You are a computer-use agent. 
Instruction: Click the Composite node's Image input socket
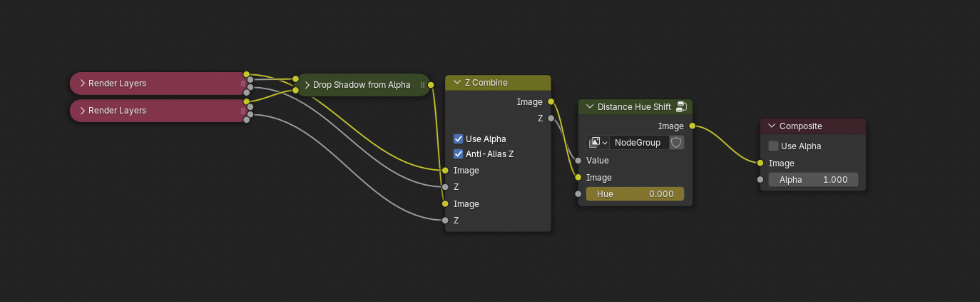[x=760, y=163]
